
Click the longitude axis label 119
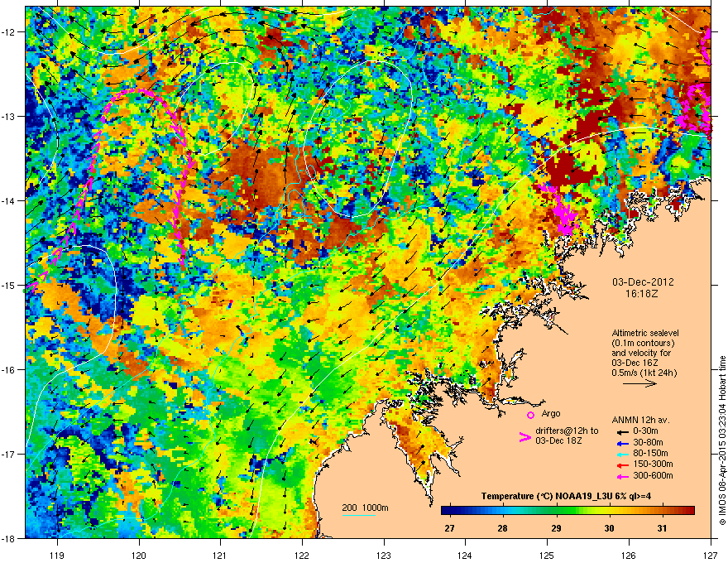click(x=57, y=555)
